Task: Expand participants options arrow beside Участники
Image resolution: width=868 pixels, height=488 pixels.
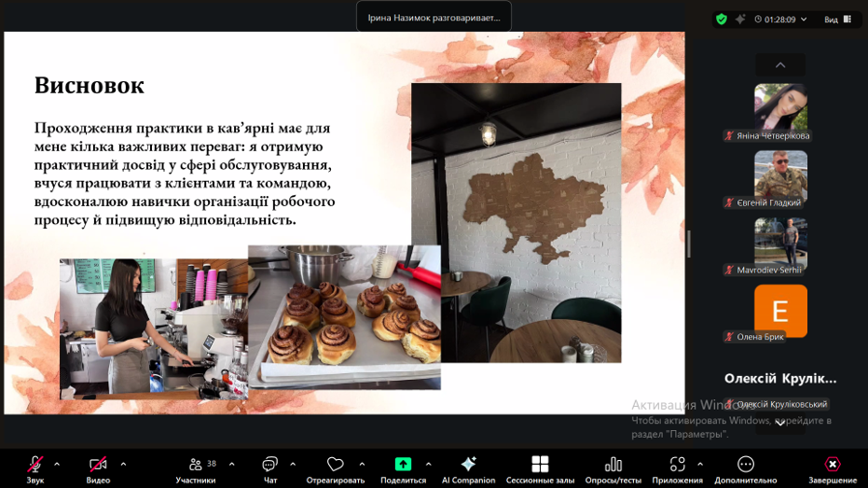Action: click(231, 464)
